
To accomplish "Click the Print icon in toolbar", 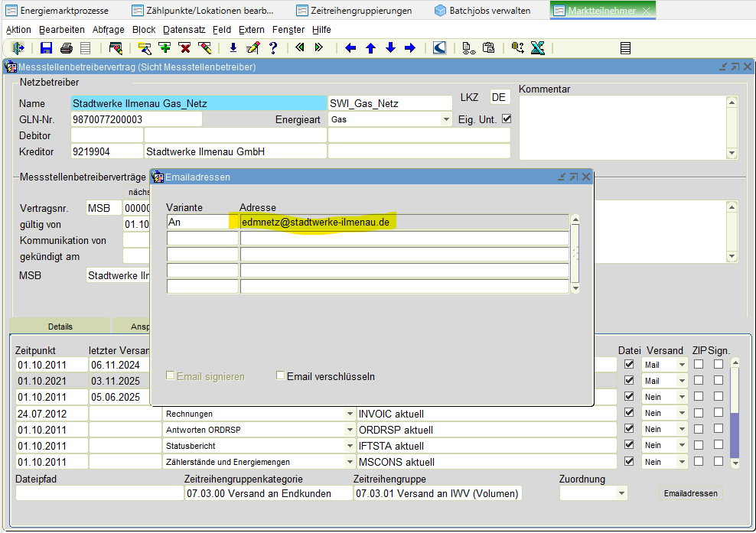I will pyautogui.click(x=67, y=48).
